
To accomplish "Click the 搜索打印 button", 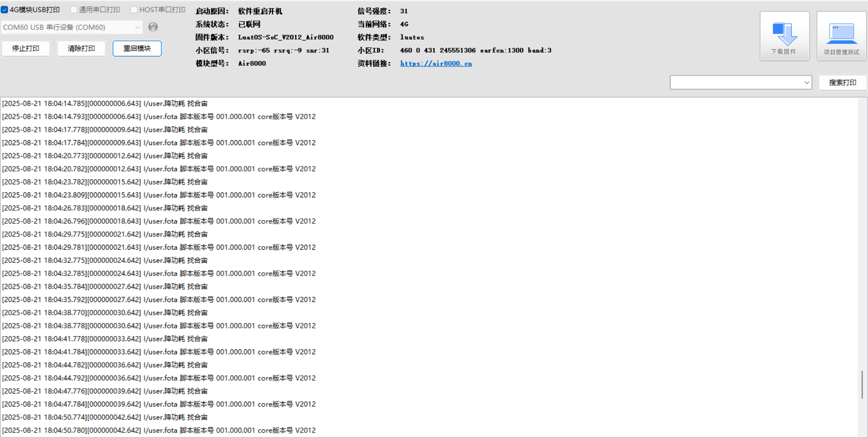I will [x=843, y=82].
